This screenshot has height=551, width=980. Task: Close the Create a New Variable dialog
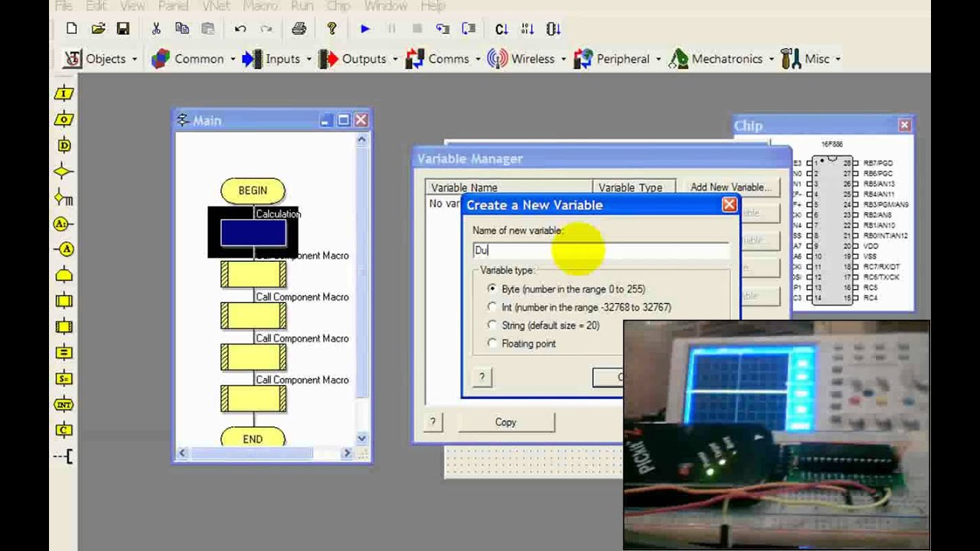(x=729, y=205)
